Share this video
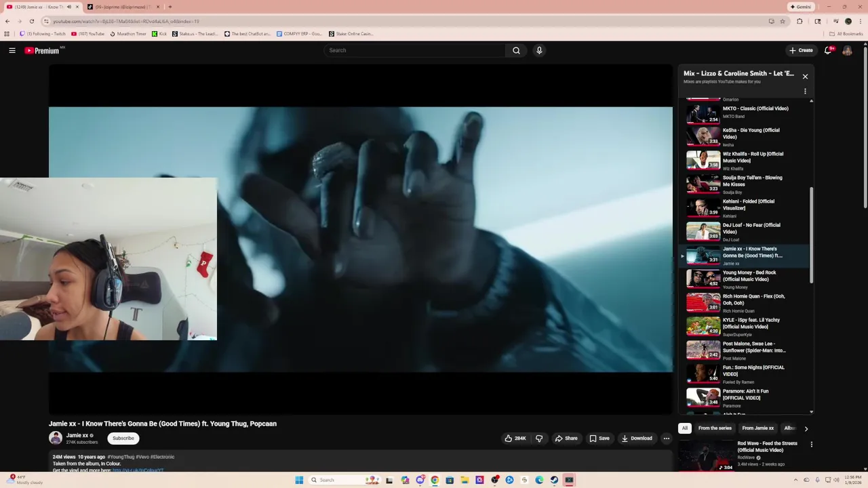The height and width of the screenshot is (488, 868). [566, 439]
